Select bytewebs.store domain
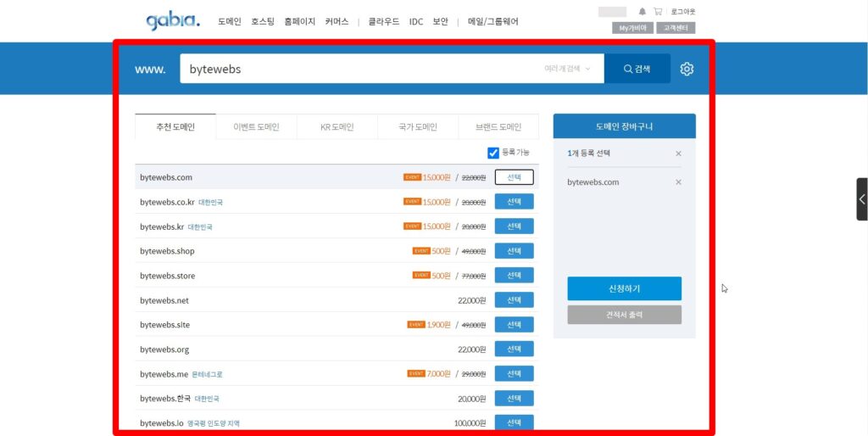Viewport: 868px width, 436px height. tap(515, 276)
